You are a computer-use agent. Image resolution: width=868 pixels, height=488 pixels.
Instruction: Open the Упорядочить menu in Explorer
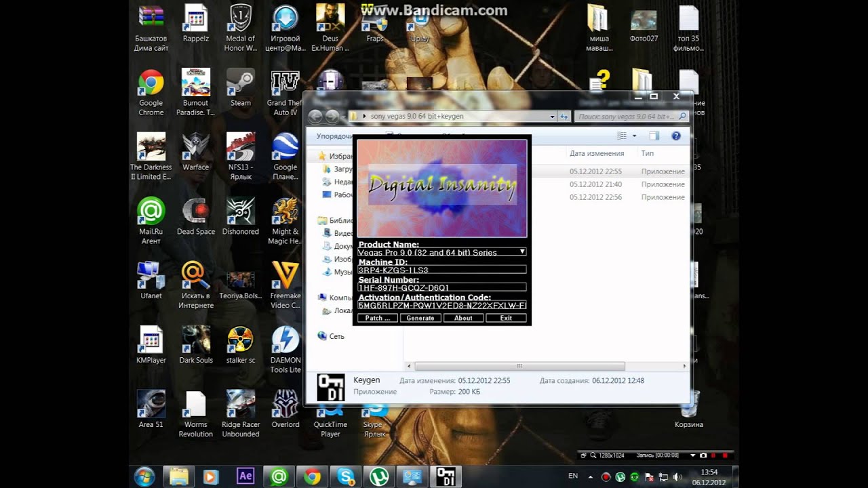click(x=335, y=136)
